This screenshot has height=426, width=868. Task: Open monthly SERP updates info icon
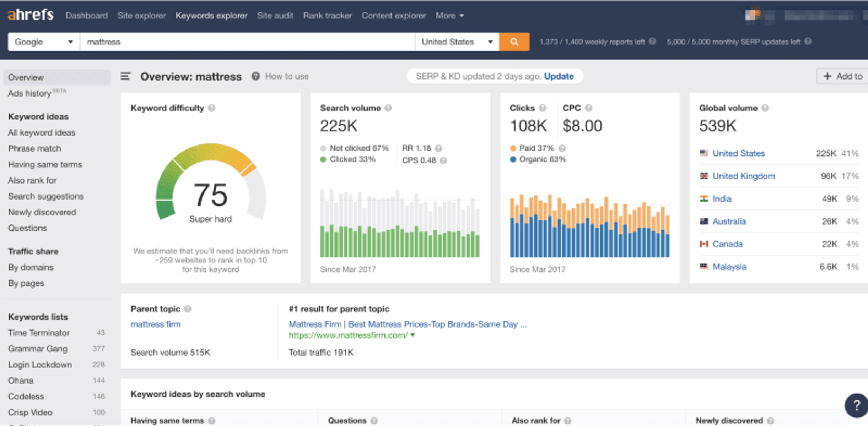[808, 42]
